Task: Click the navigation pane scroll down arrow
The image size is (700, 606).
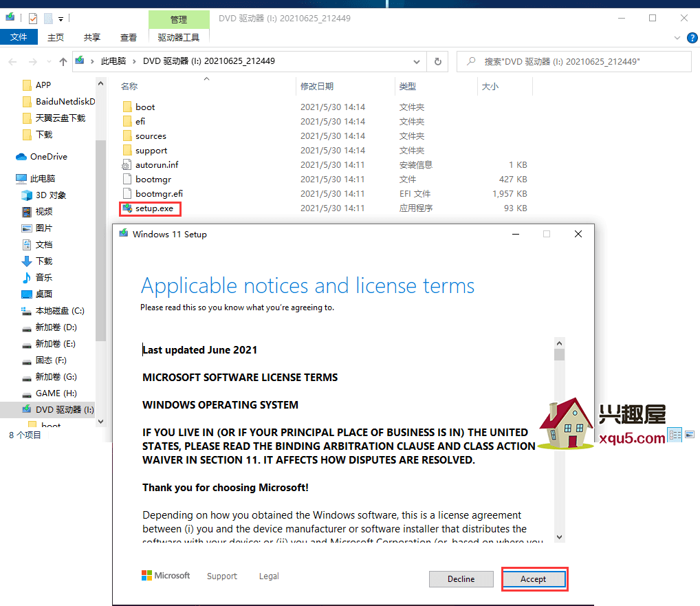Action: (x=101, y=421)
